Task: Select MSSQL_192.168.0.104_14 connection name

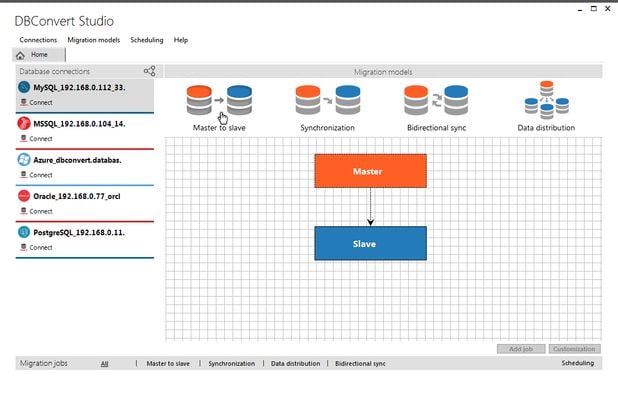Action: click(x=79, y=124)
